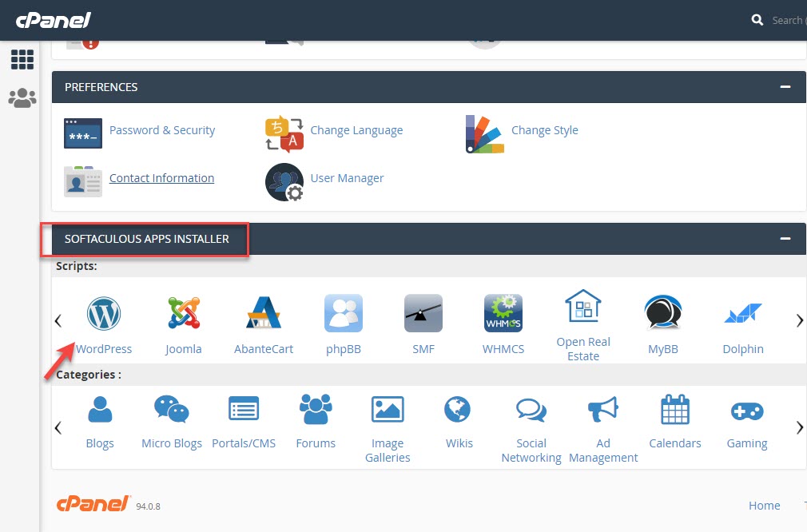
Task: Open the Contact Information link
Action: pos(161,178)
